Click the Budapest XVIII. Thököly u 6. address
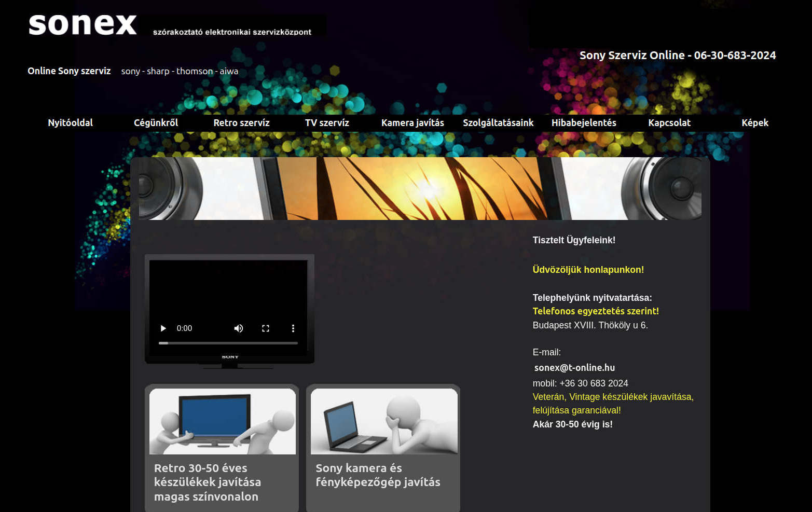This screenshot has height=512, width=812. tap(590, 325)
